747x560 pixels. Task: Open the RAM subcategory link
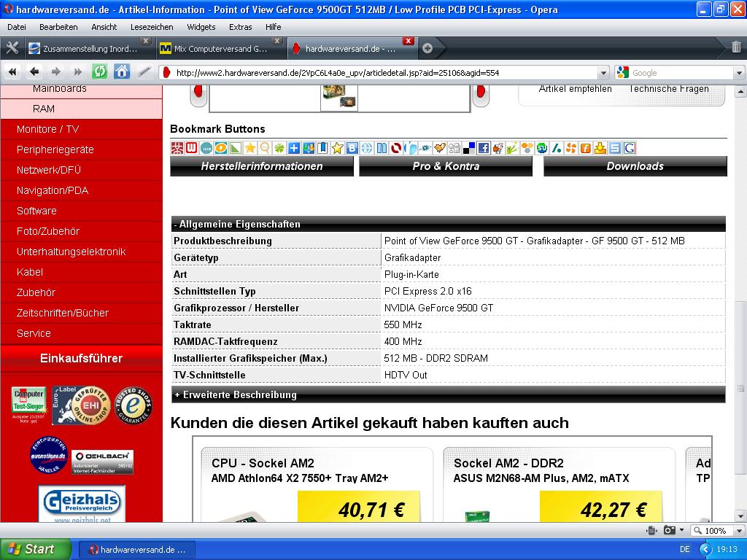coord(43,109)
